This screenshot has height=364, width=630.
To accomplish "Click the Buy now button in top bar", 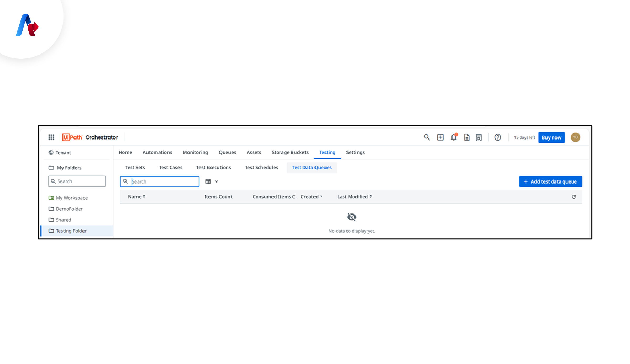I will 552,137.
